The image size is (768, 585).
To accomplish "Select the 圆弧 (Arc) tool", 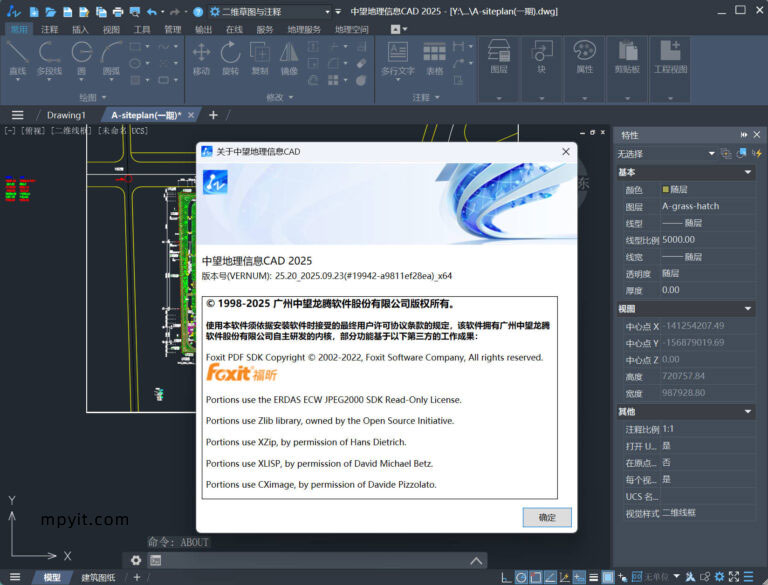I will (111, 57).
